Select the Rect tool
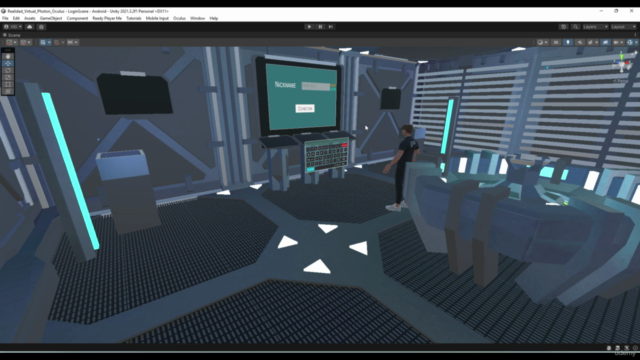Viewport: 640px width, 360px height. pyautogui.click(x=8, y=84)
